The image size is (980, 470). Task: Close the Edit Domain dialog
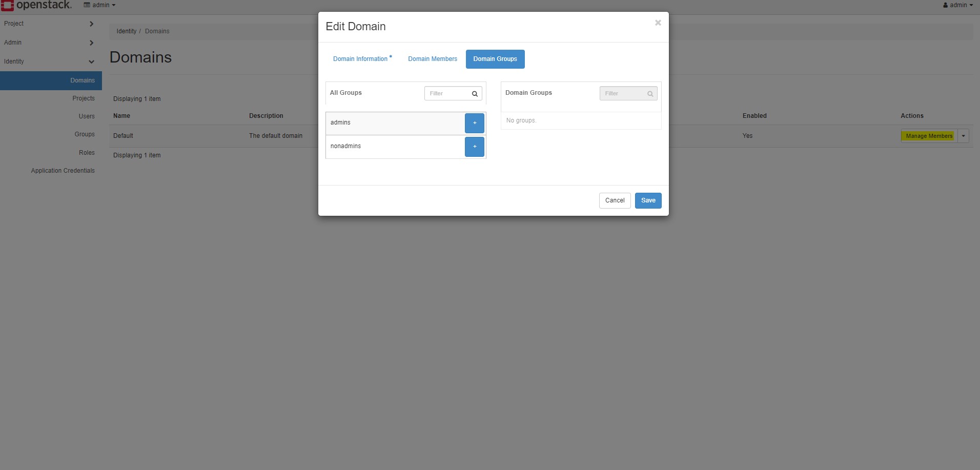[x=658, y=23]
